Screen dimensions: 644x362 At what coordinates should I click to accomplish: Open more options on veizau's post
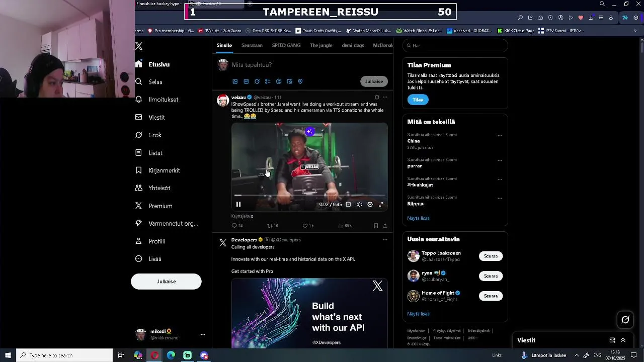pyautogui.click(x=385, y=97)
